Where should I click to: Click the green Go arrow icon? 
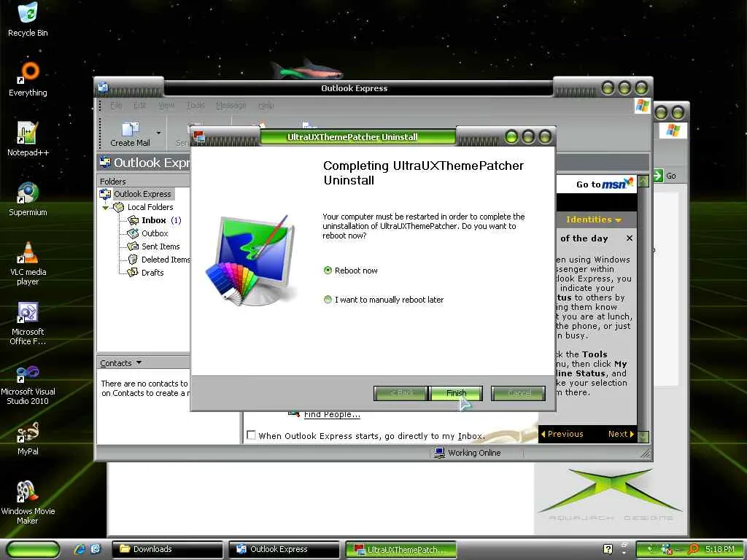coord(658,176)
